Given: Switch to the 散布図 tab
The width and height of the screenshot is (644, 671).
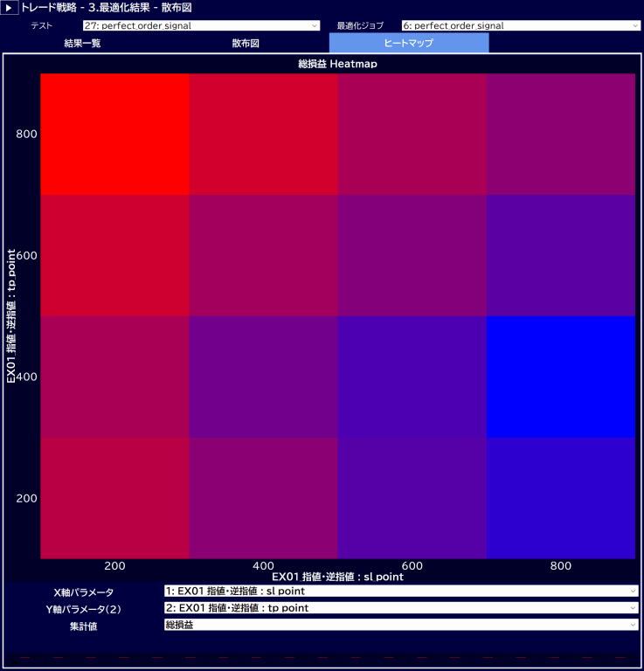Looking at the screenshot, I should [x=246, y=43].
